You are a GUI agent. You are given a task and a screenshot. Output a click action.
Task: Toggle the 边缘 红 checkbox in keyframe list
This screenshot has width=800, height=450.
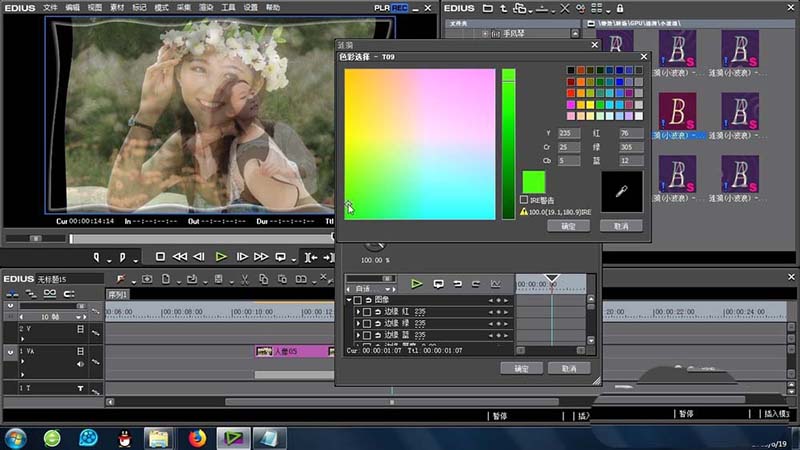coord(367,312)
